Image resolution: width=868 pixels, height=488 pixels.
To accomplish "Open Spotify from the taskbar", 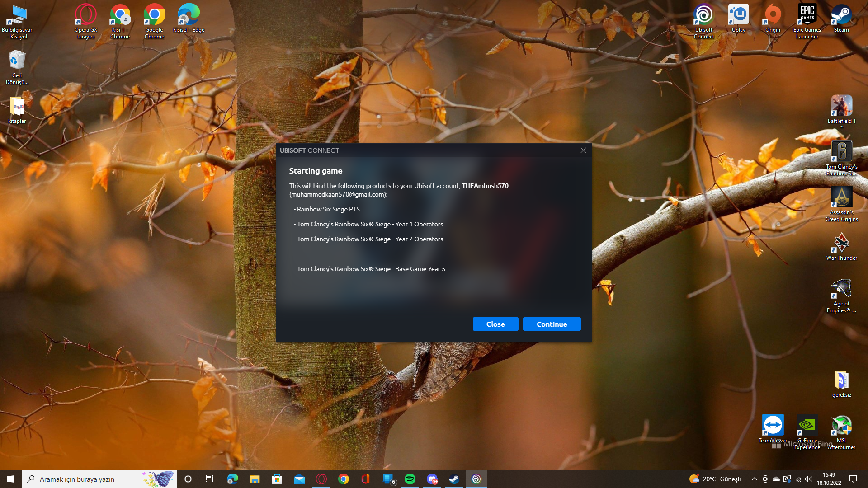I will coord(410,479).
